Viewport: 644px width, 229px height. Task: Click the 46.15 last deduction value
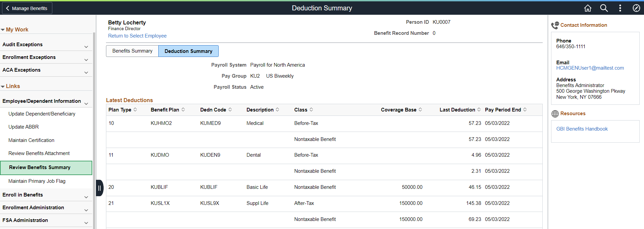pos(475,187)
